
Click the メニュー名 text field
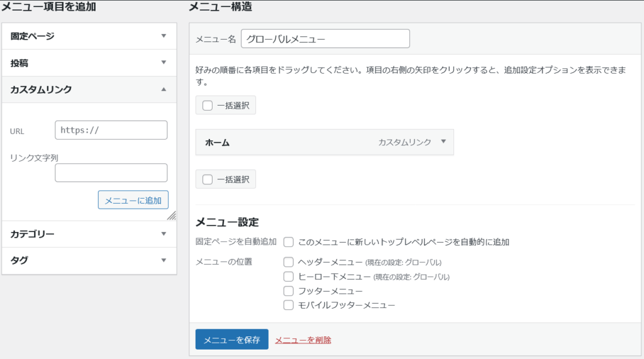pyautogui.click(x=325, y=39)
